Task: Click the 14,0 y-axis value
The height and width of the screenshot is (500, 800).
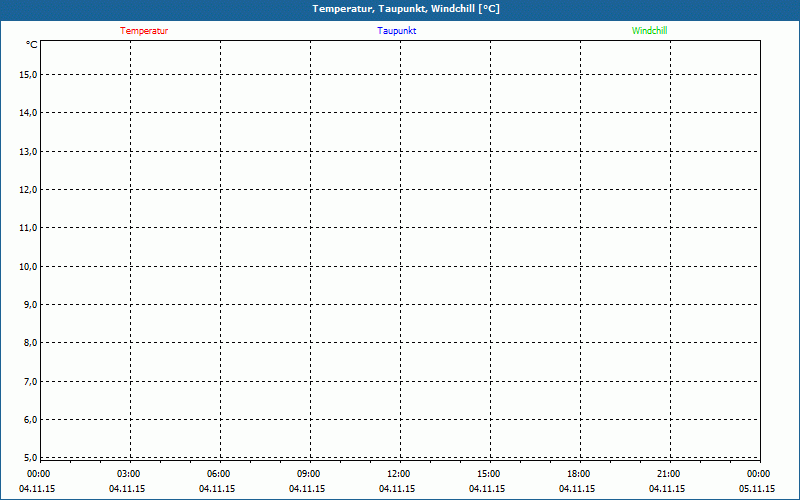Action: coord(28,113)
